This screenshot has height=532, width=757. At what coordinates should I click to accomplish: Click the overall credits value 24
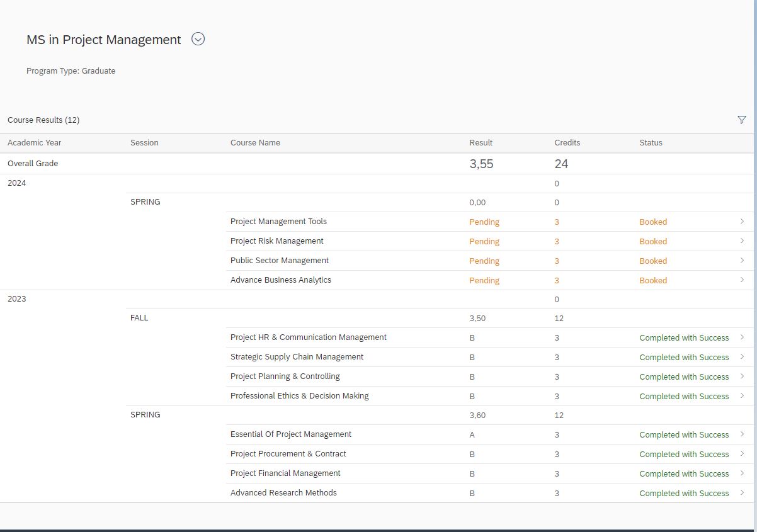(561, 164)
